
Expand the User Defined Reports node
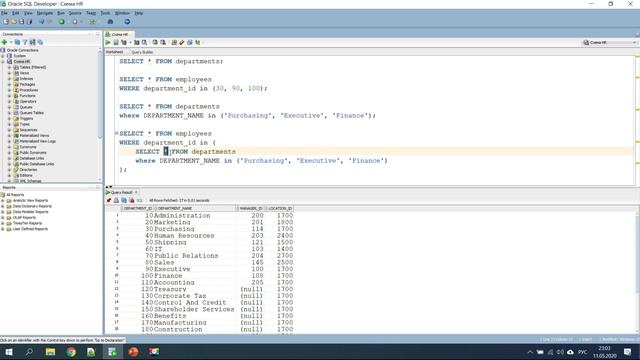coord(3,229)
